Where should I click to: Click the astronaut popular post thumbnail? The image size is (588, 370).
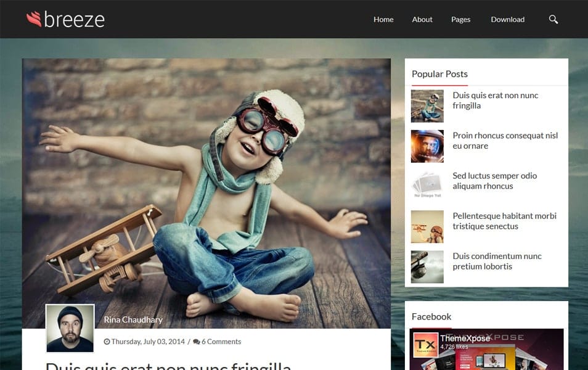tap(427, 146)
